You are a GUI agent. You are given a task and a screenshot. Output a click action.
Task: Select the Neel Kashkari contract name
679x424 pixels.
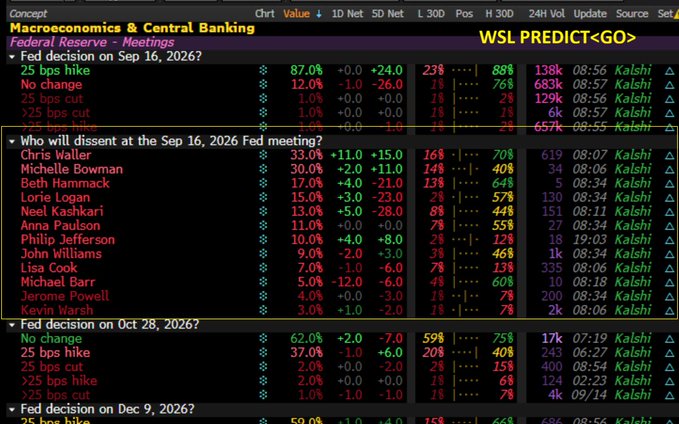62,211
